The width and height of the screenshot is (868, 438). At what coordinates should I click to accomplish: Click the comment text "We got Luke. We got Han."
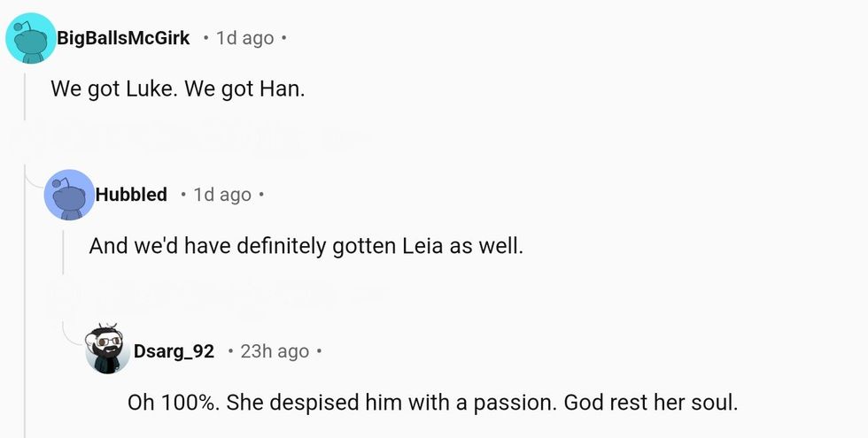click(178, 91)
